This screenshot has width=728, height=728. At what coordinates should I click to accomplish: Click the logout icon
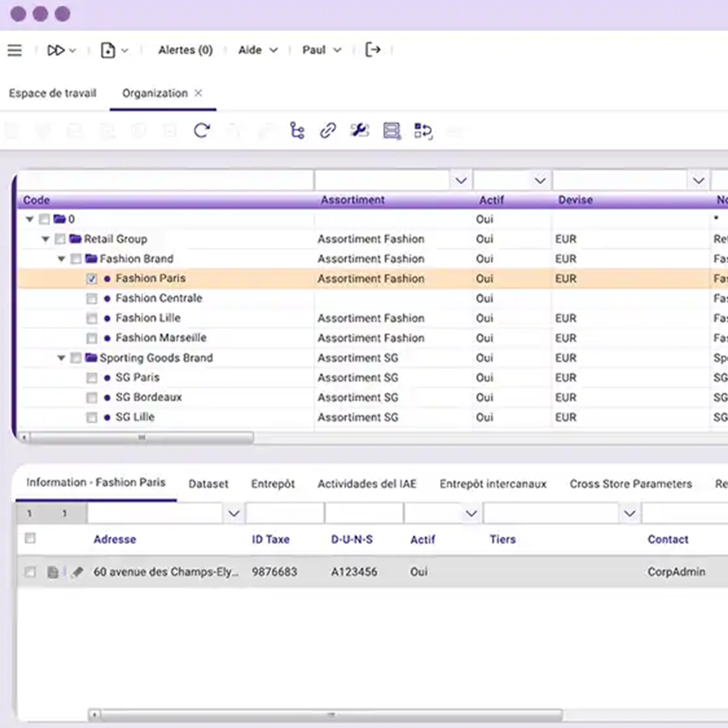click(x=373, y=50)
